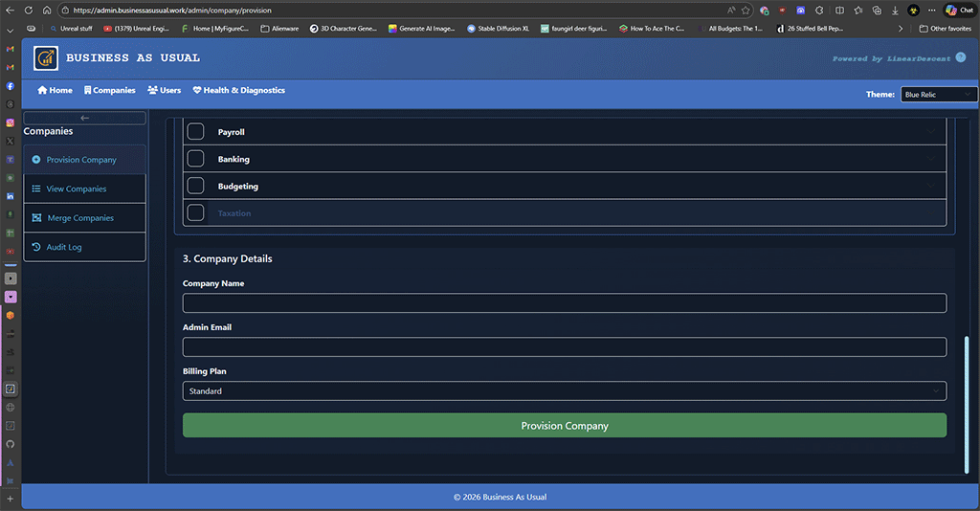This screenshot has height=511, width=980.
Task: Open the Billing Plan dropdown
Action: point(564,390)
